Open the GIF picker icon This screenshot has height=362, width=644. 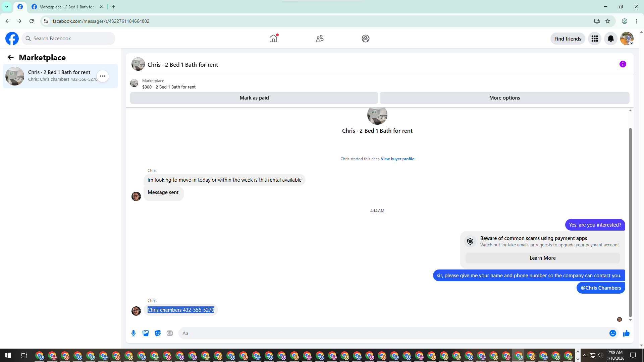pos(170,333)
